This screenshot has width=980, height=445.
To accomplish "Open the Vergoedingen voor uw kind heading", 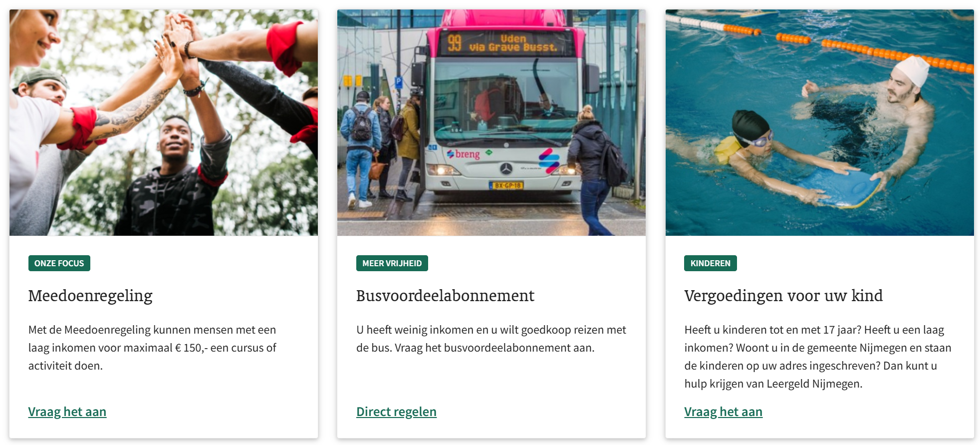I will [783, 296].
